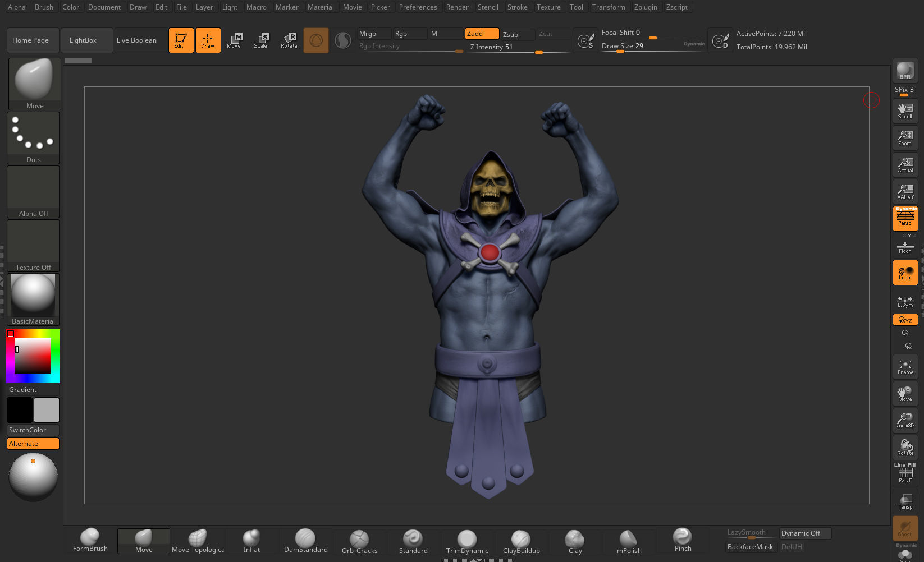Choose the Move gizmo icon in top shelf
924x562 pixels.
(x=234, y=40)
